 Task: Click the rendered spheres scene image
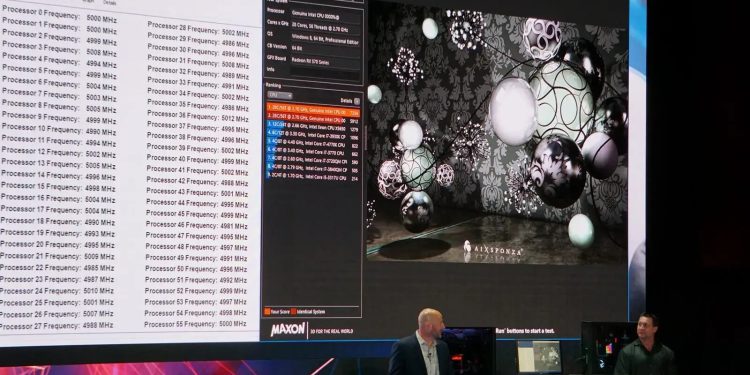497,134
